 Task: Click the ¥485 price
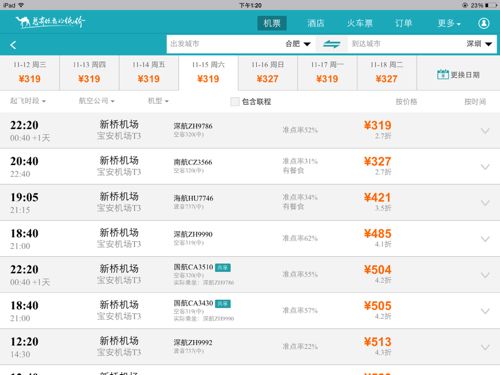[377, 233]
